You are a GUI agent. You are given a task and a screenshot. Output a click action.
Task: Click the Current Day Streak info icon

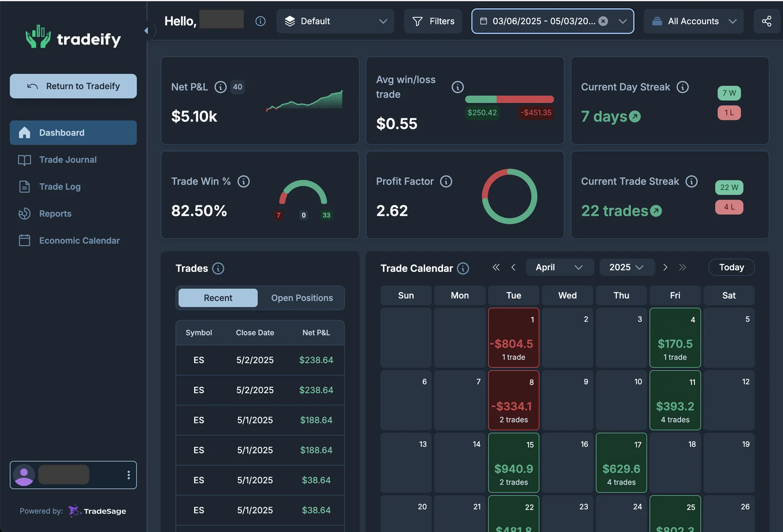[x=683, y=87]
